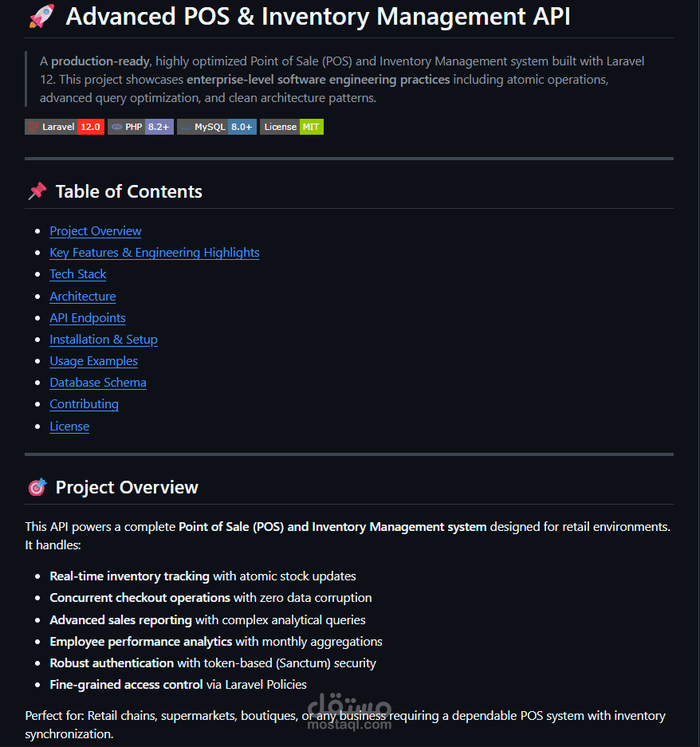
Task: Go to Key Features & Engineering Highlights
Action: (x=155, y=253)
